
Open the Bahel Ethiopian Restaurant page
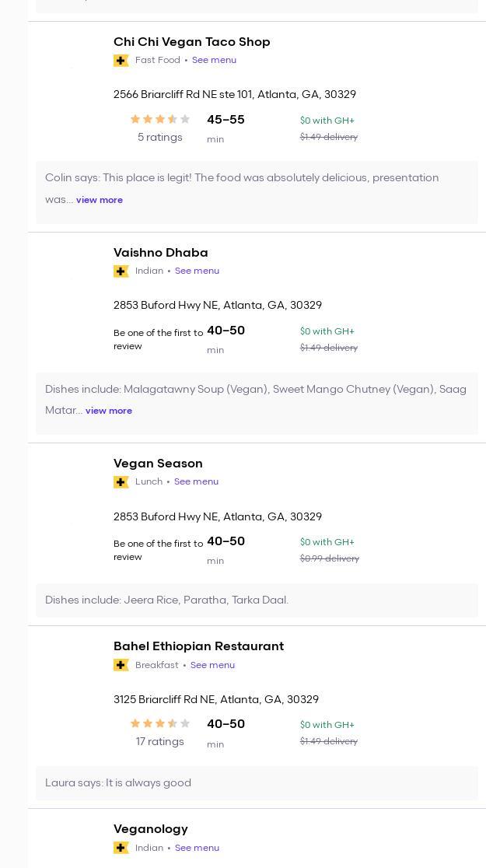click(198, 646)
